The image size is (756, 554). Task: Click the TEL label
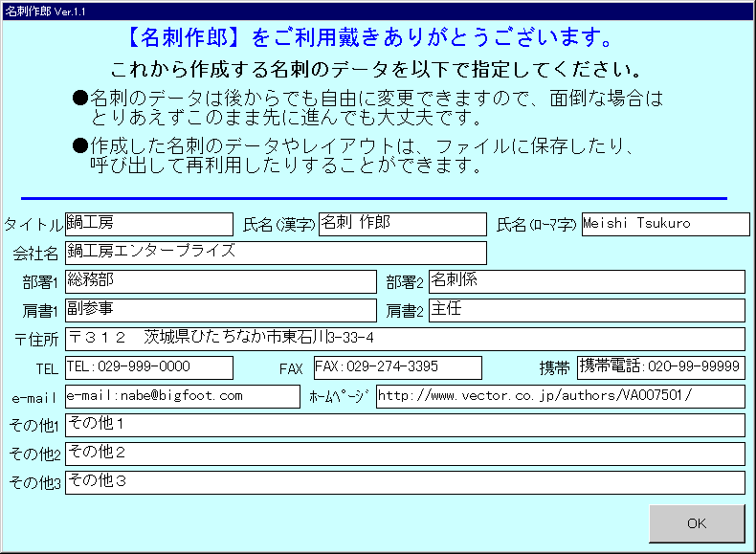(47, 369)
